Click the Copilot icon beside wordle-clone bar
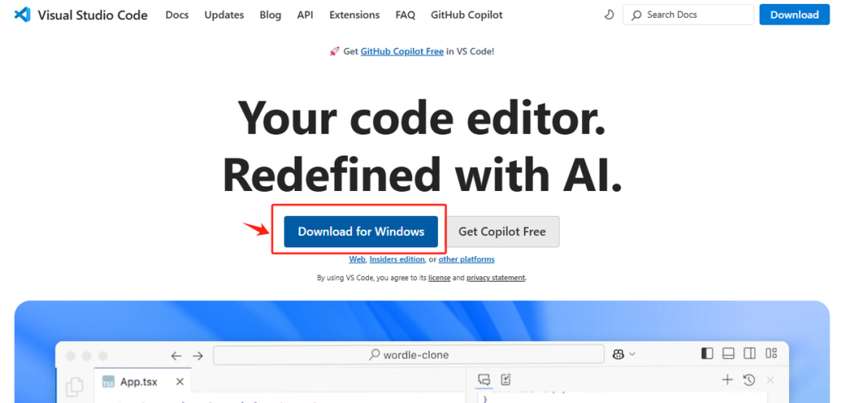The width and height of the screenshot is (868, 403). 619,354
